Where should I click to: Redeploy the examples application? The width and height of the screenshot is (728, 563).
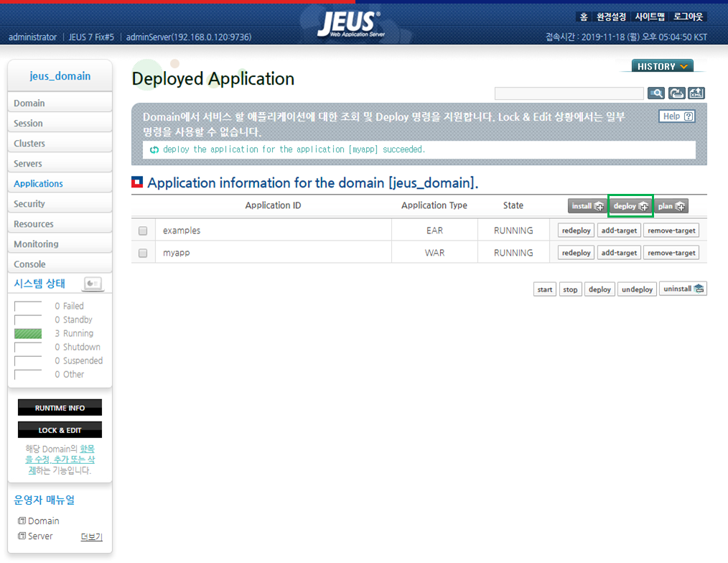[x=576, y=231]
